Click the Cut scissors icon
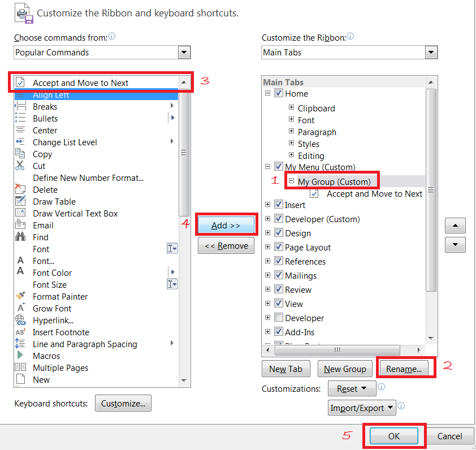476x450 pixels. pyautogui.click(x=20, y=166)
